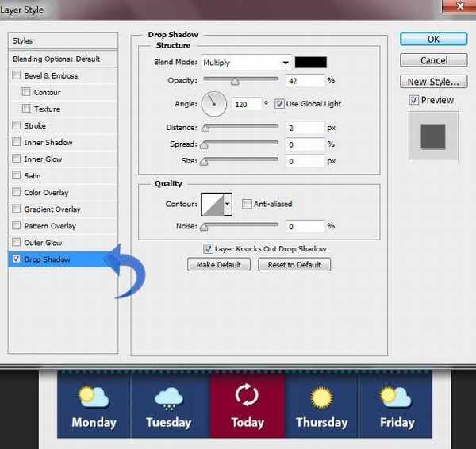Click the Today refresh arrows icon
The image size is (476, 449).
[x=247, y=396]
